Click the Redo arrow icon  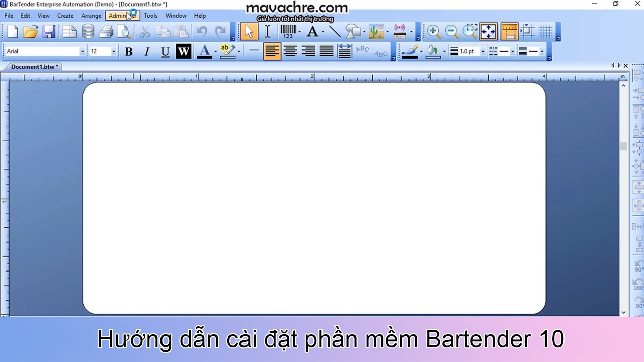[220, 32]
